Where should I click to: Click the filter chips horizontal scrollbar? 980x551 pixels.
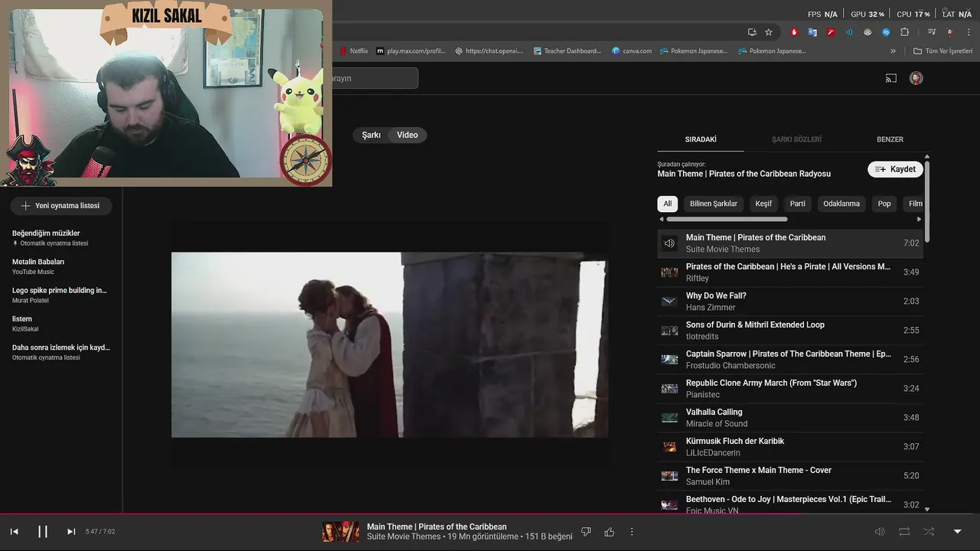[x=727, y=219]
